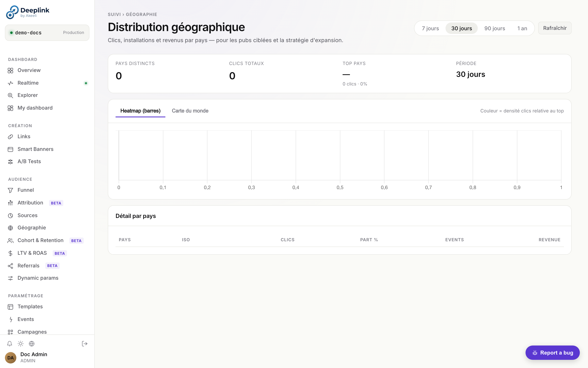
Task: Switch to Carte du monde tab
Action: click(x=190, y=111)
